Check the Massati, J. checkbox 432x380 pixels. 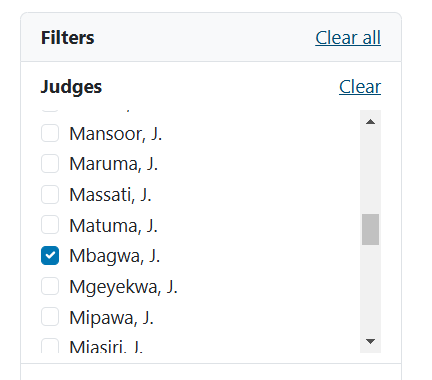[50, 194]
